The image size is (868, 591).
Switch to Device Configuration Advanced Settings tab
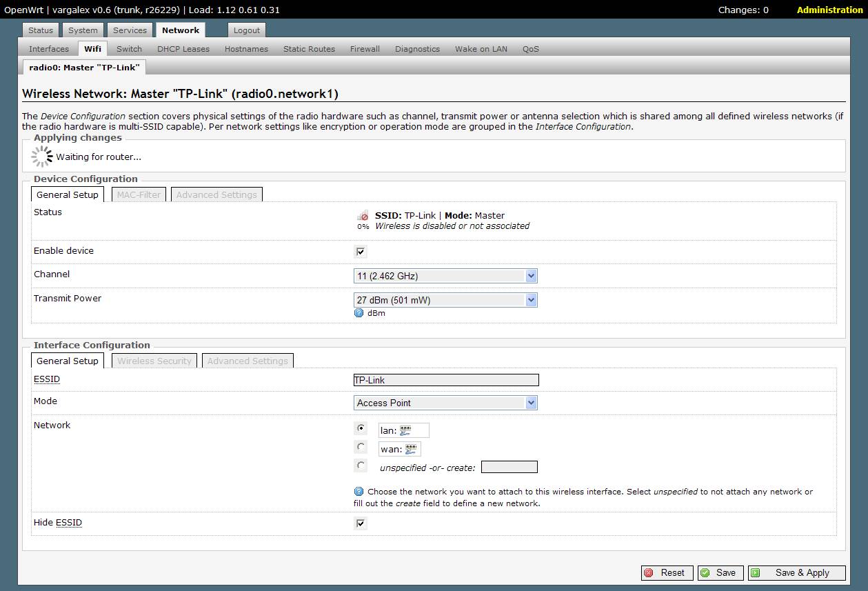click(x=216, y=194)
